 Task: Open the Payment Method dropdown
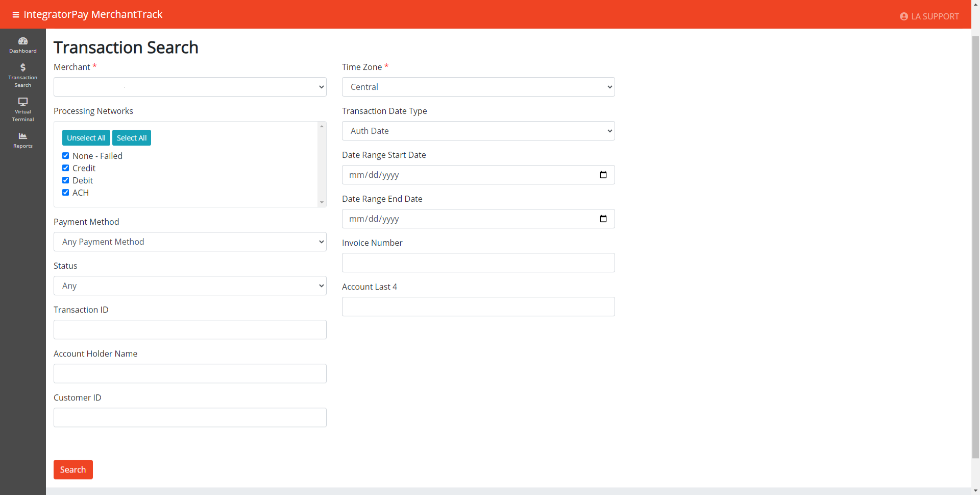tap(189, 242)
